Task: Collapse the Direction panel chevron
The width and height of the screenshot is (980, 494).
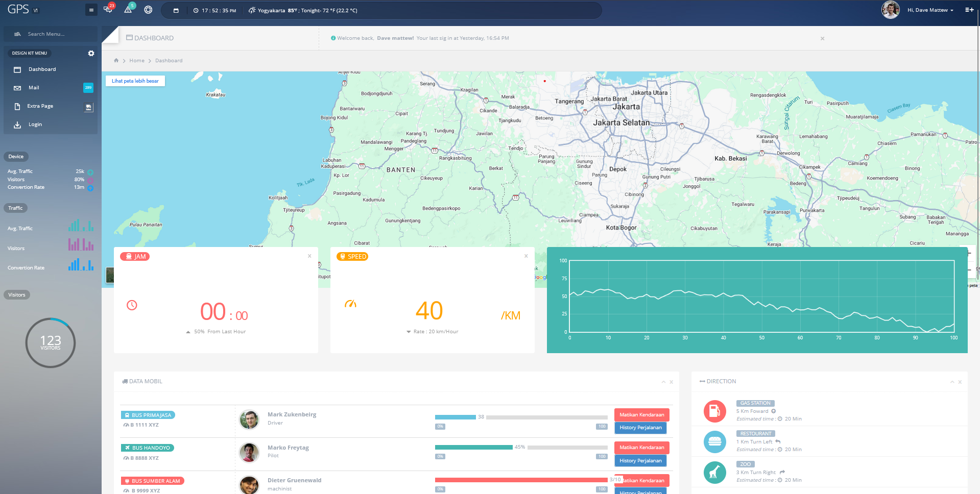Action: (x=952, y=382)
